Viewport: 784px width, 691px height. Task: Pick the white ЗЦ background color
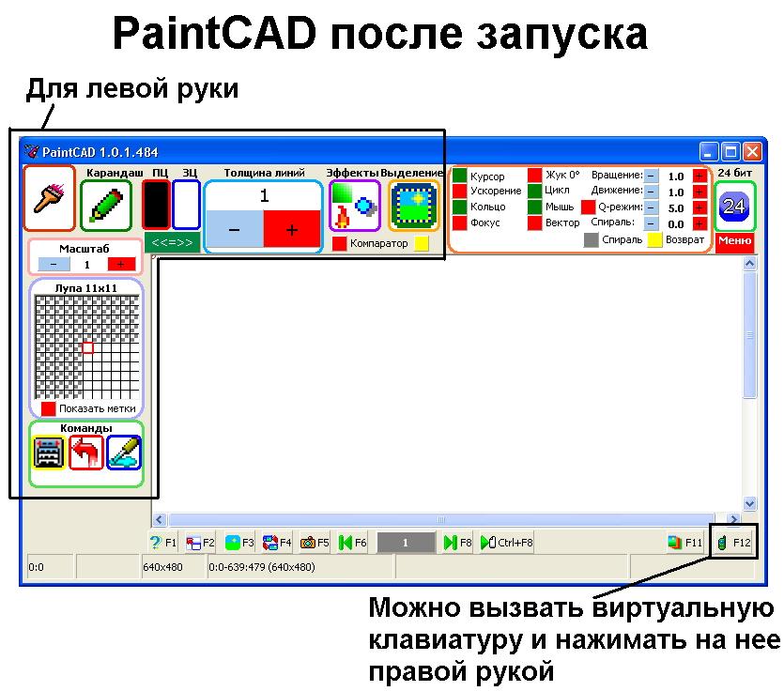tap(186, 205)
